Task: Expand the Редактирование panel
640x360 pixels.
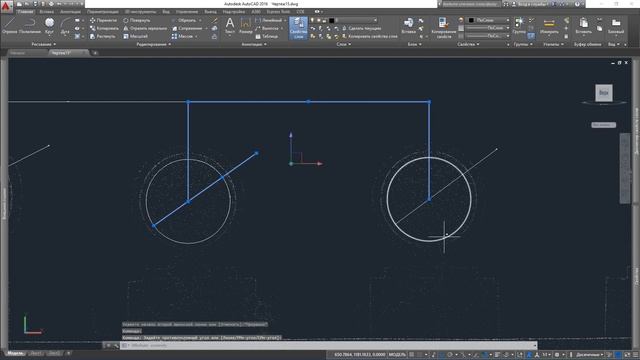Action: [x=153, y=44]
